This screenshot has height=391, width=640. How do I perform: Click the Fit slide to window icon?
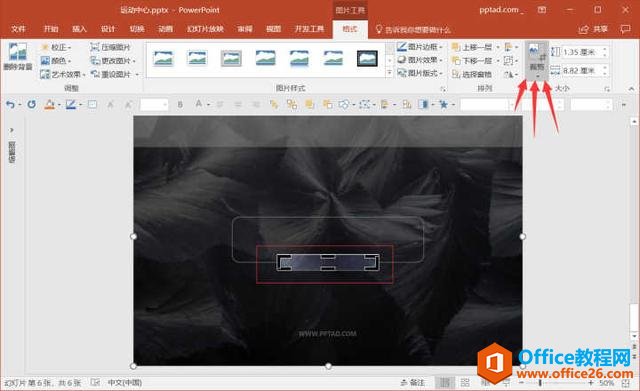(x=626, y=383)
